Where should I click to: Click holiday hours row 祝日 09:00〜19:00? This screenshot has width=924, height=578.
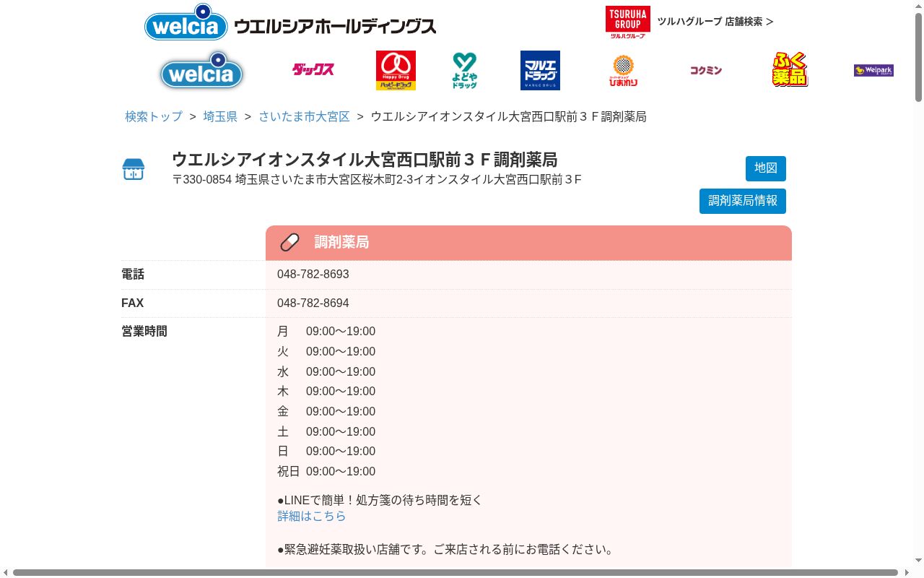[326, 471]
